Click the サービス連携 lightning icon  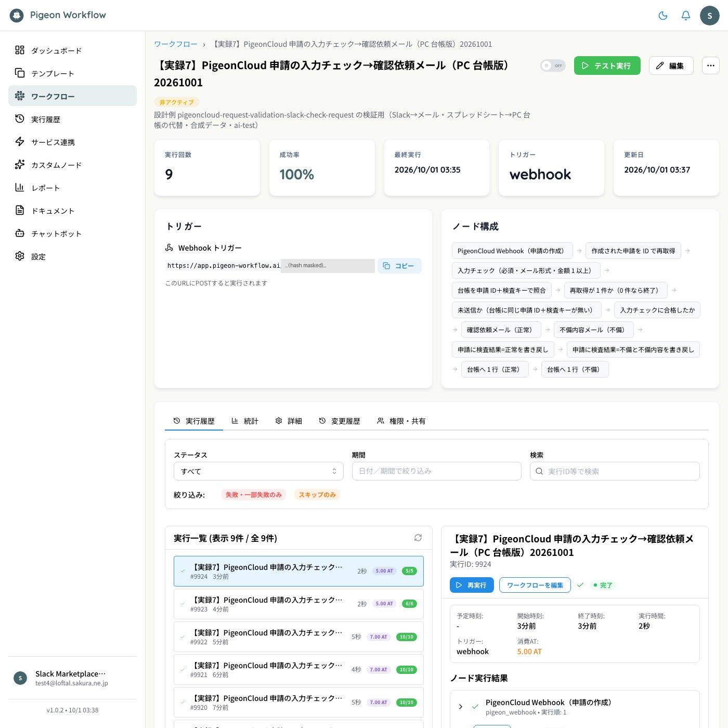[x=20, y=141]
